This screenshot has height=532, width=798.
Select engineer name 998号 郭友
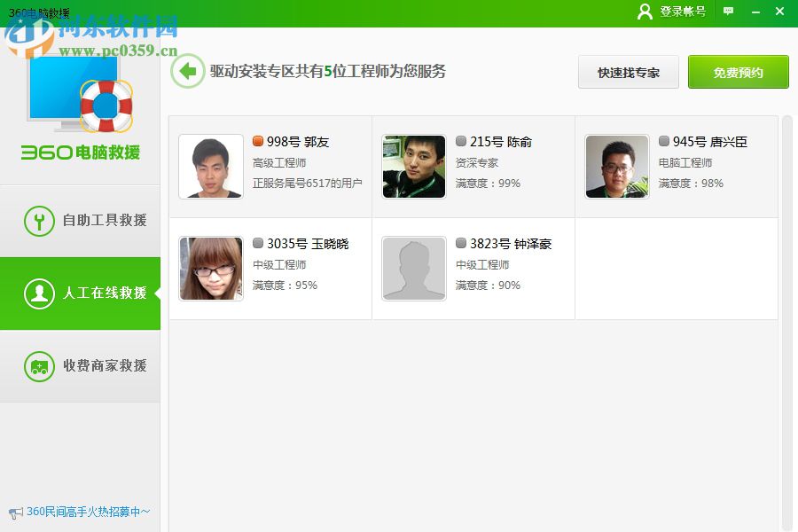click(298, 142)
